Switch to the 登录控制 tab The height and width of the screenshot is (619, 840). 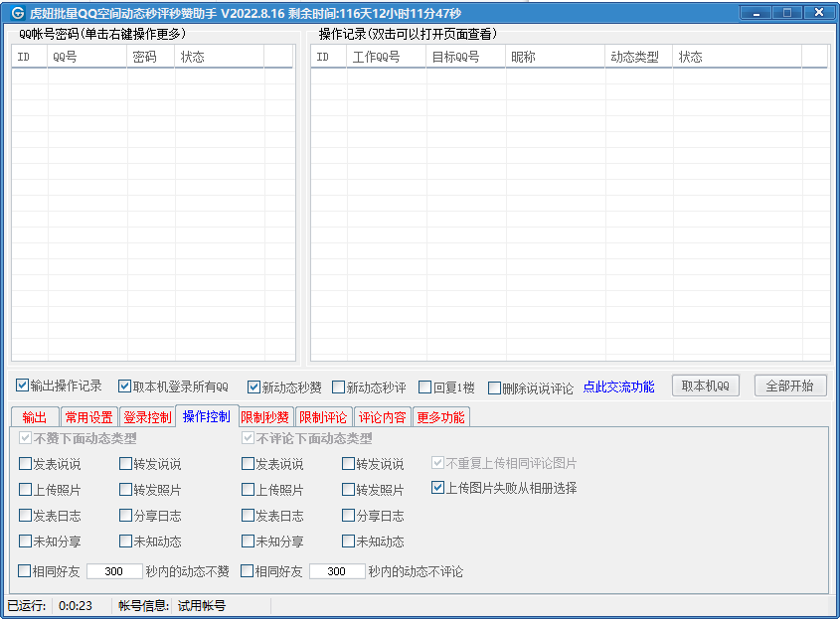(x=147, y=417)
